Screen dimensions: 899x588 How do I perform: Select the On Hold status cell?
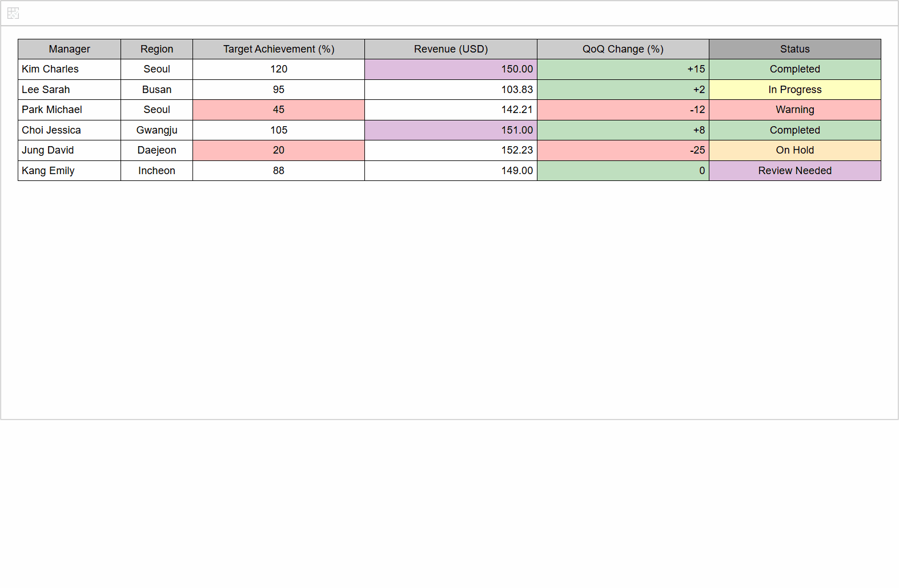coord(795,150)
